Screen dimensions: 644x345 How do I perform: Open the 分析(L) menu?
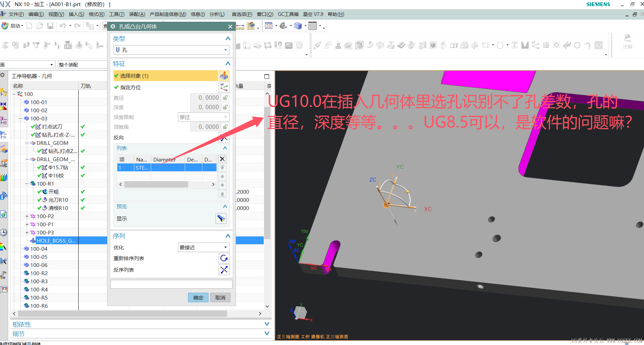click(x=217, y=14)
